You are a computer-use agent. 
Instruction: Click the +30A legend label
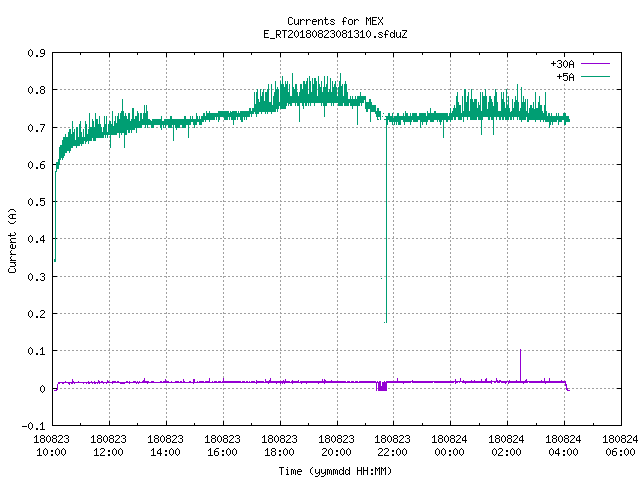click(562, 64)
